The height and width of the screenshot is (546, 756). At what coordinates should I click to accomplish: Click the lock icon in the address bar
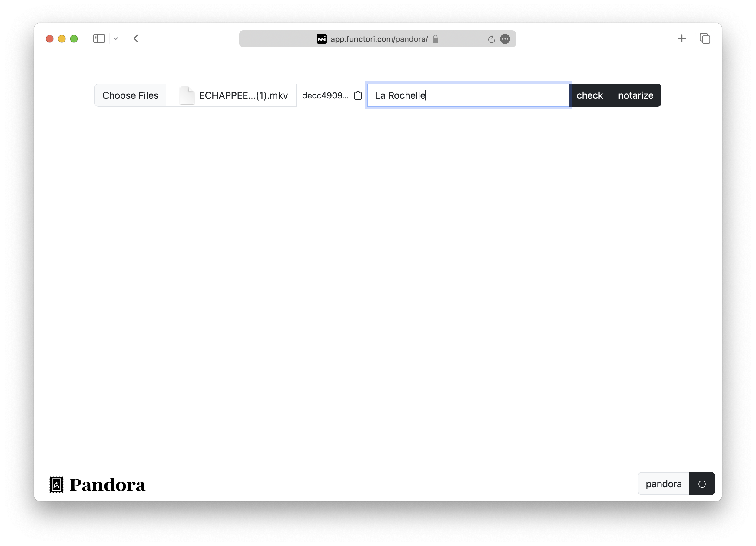pyautogui.click(x=435, y=39)
